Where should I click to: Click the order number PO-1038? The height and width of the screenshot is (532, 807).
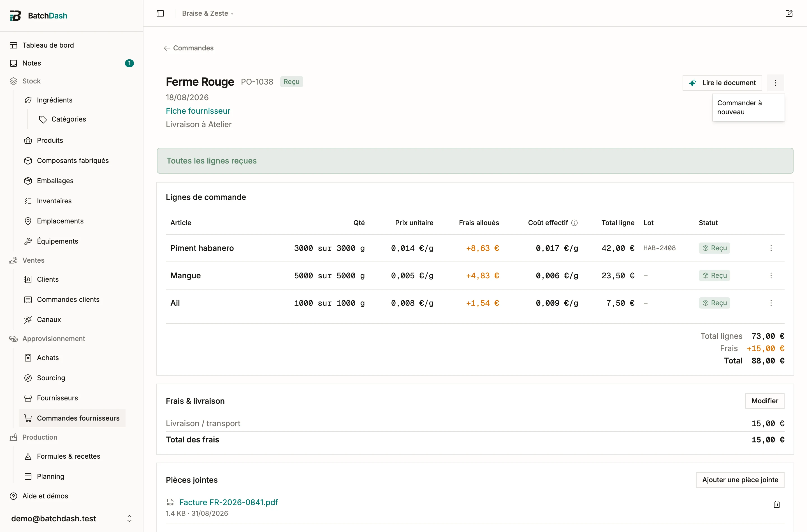257,82
